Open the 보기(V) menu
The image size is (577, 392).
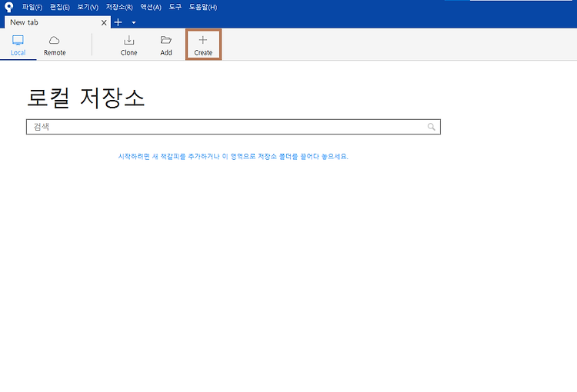[x=88, y=7]
